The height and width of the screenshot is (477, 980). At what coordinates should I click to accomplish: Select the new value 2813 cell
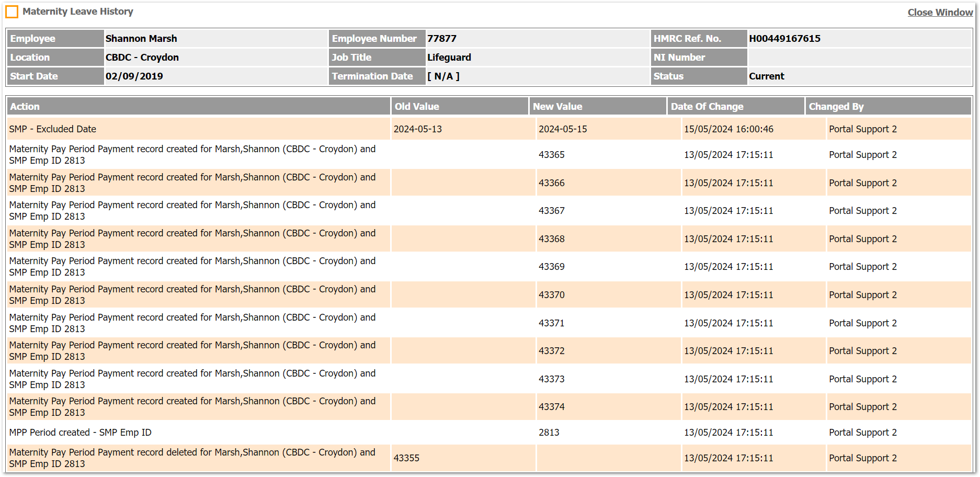[x=549, y=433]
